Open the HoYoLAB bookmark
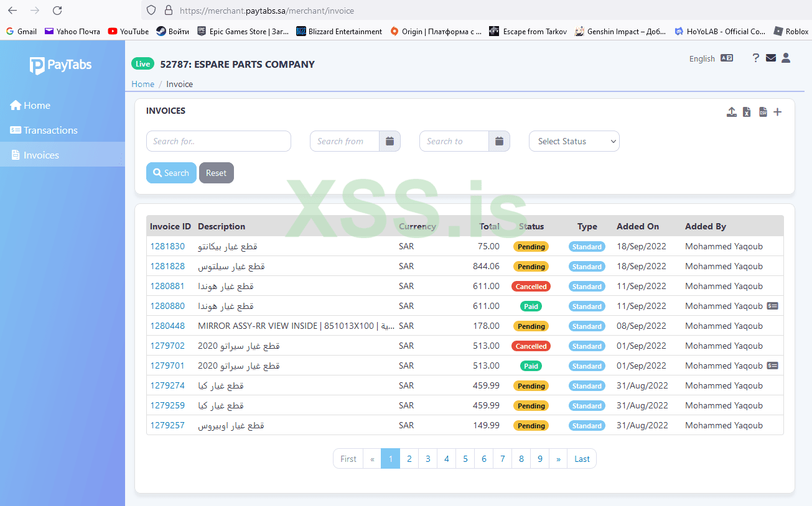The image size is (812, 506). click(x=720, y=31)
